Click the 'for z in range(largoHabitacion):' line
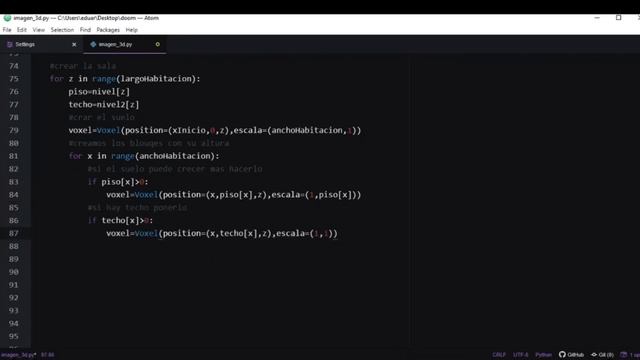Screen dimensions: 640x360 click(125, 79)
